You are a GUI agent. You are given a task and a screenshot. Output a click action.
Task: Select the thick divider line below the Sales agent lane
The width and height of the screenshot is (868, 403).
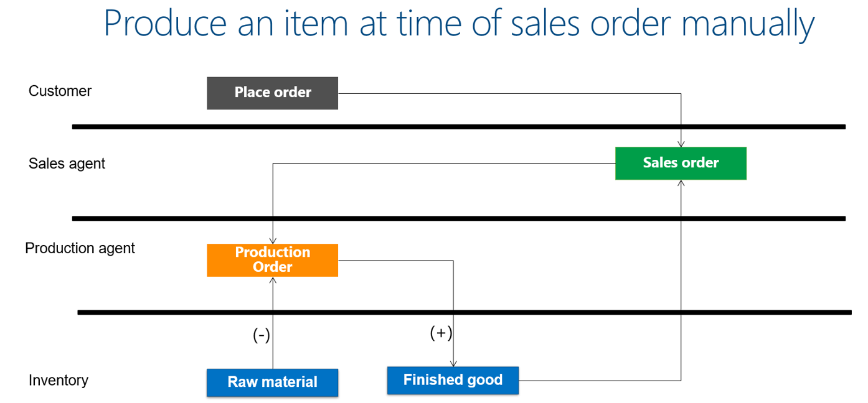pos(458,218)
